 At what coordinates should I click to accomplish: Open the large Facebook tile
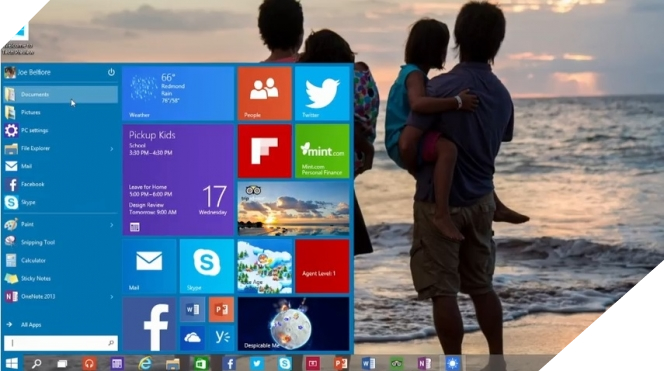pos(149,324)
